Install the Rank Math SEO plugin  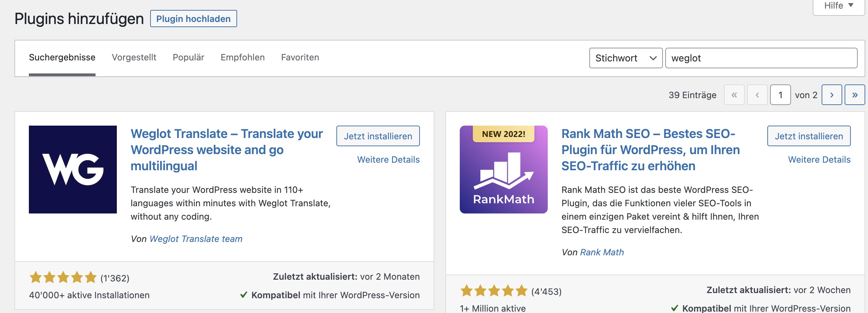point(809,136)
